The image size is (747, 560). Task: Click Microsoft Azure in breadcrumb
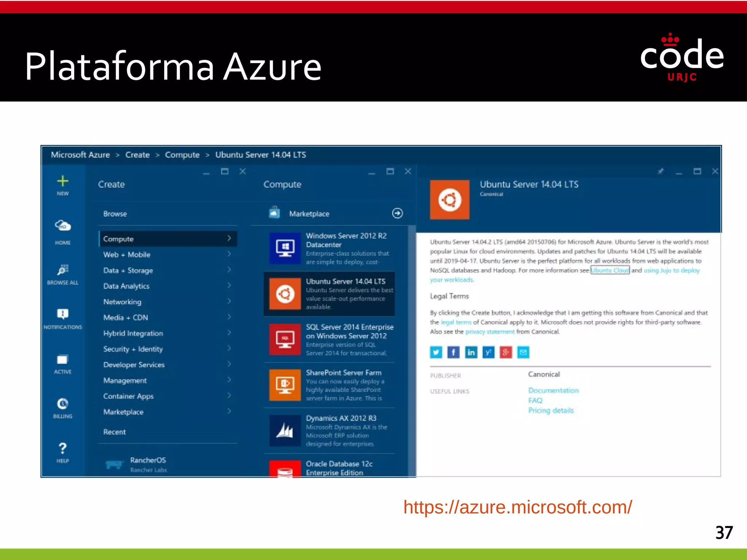(x=80, y=155)
